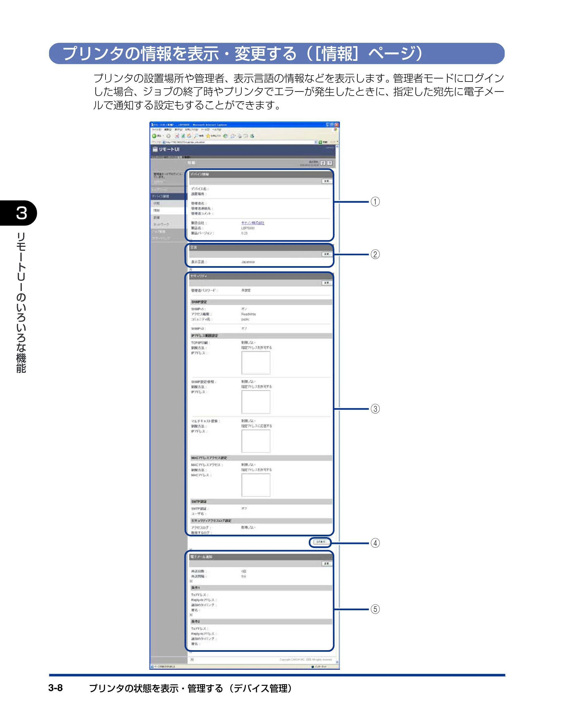The height and width of the screenshot is (728, 566).
Task: Open the お気に入り menu
Action: 192,130
